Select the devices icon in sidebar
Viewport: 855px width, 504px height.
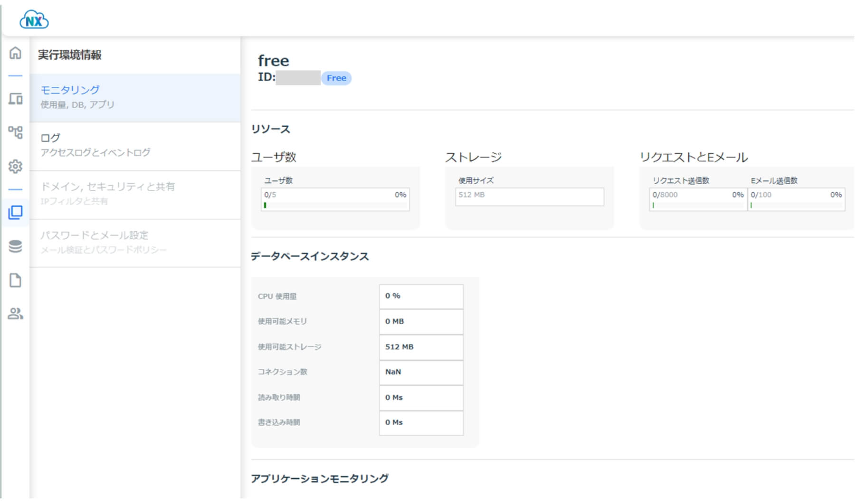15,99
